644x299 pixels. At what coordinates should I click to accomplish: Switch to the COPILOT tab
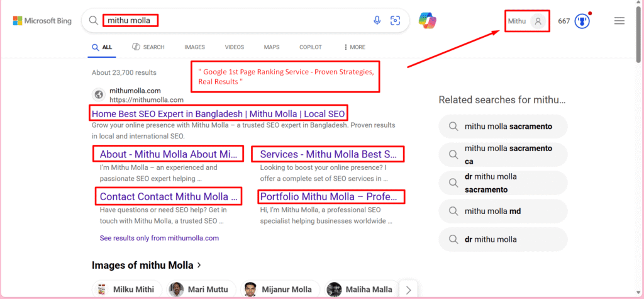311,47
